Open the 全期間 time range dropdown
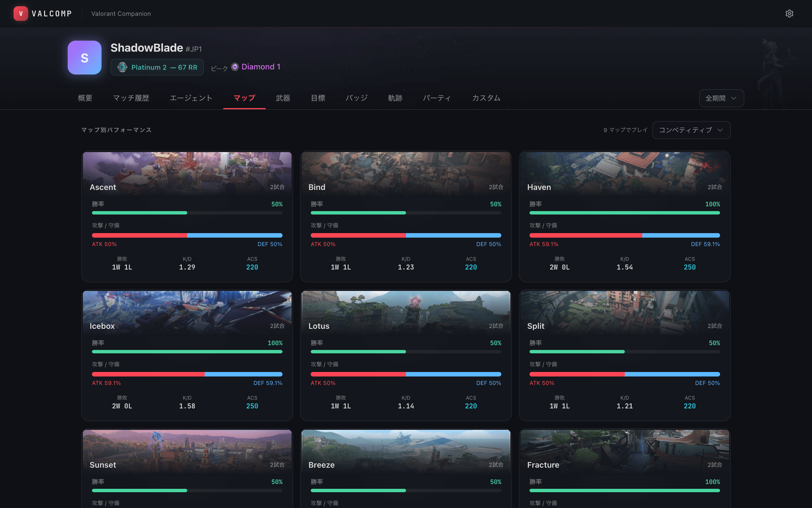 point(721,98)
